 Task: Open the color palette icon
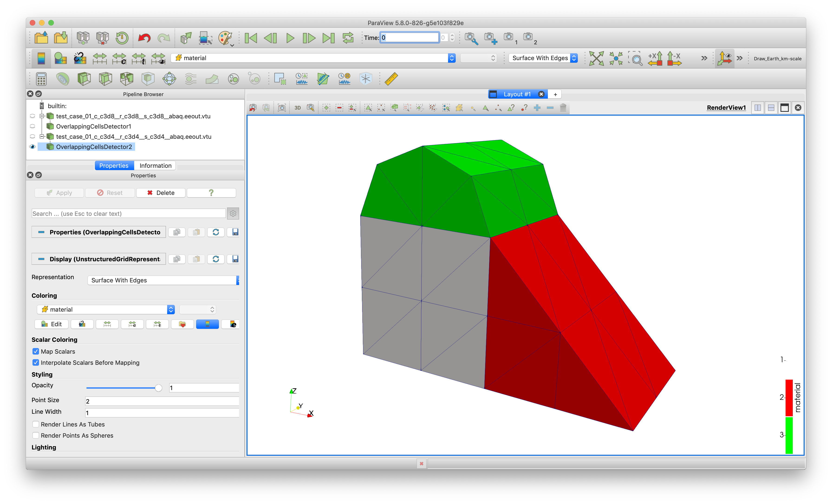coord(225,38)
